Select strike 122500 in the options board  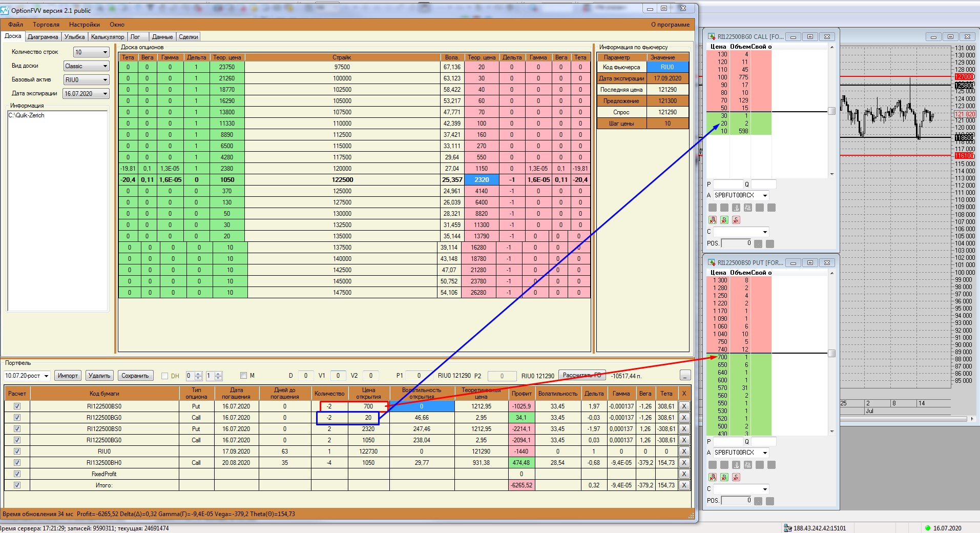[342, 180]
